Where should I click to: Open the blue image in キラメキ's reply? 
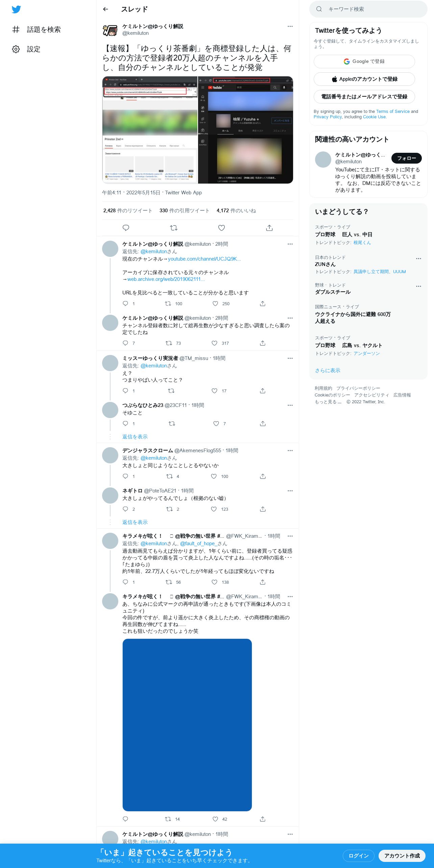tap(187, 725)
